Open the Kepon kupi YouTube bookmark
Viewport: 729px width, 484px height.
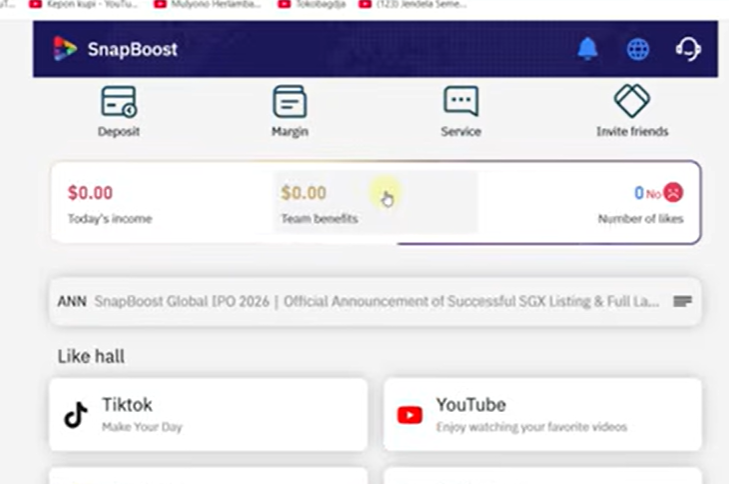[83, 5]
